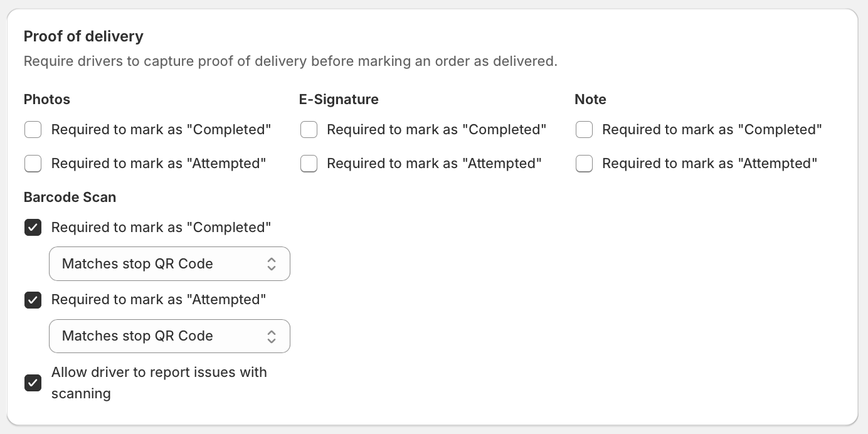
Task: Click the up-down chevron icon in the first QR Code select
Action: pyautogui.click(x=272, y=264)
